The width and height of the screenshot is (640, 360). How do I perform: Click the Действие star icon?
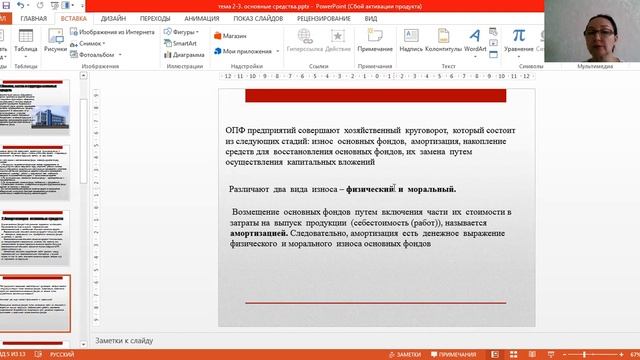(x=338, y=40)
